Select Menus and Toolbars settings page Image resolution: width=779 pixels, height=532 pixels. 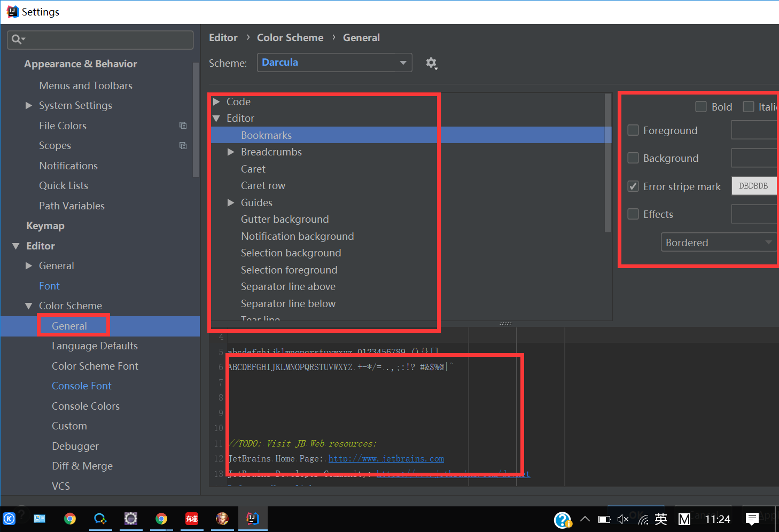coord(85,85)
